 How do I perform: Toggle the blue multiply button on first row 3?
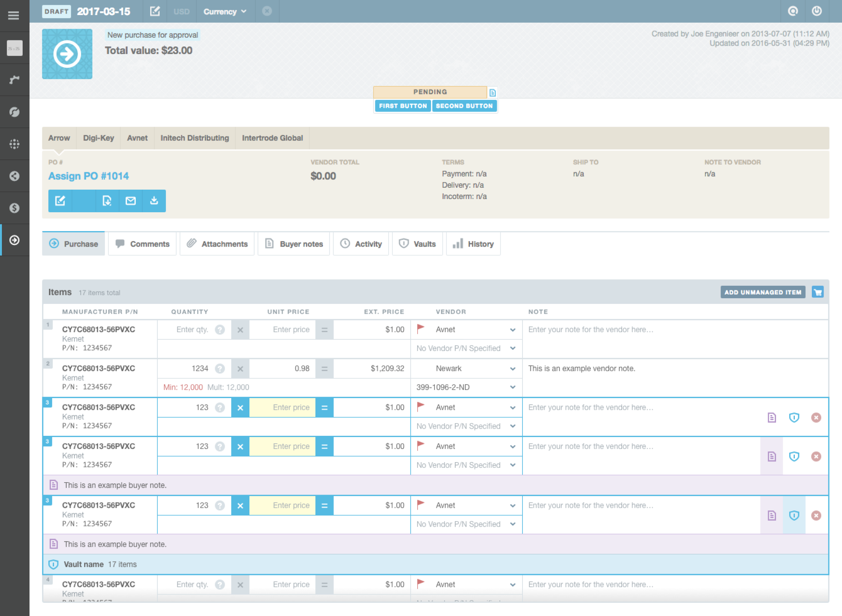(240, 408)
